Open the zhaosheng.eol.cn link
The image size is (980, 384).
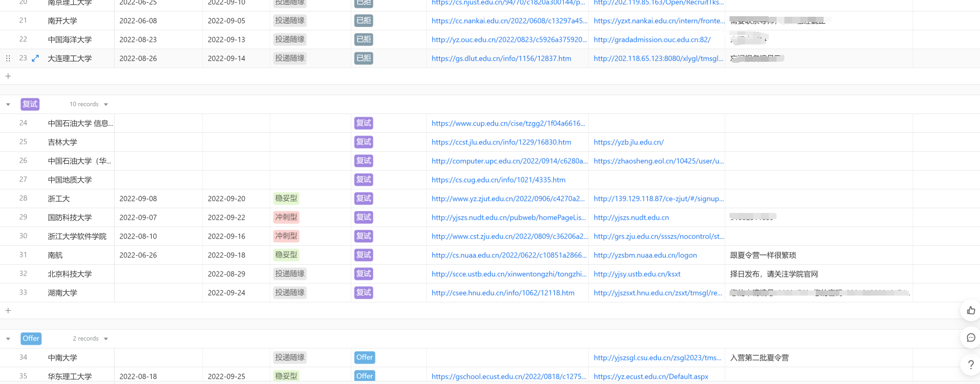click(659, 161)
